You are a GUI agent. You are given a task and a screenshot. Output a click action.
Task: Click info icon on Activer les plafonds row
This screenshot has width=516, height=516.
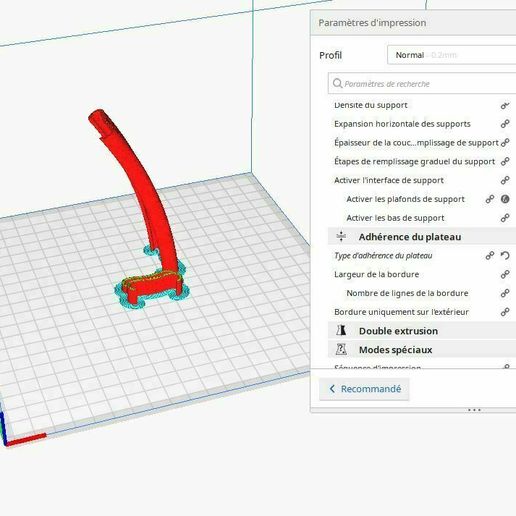505,199
